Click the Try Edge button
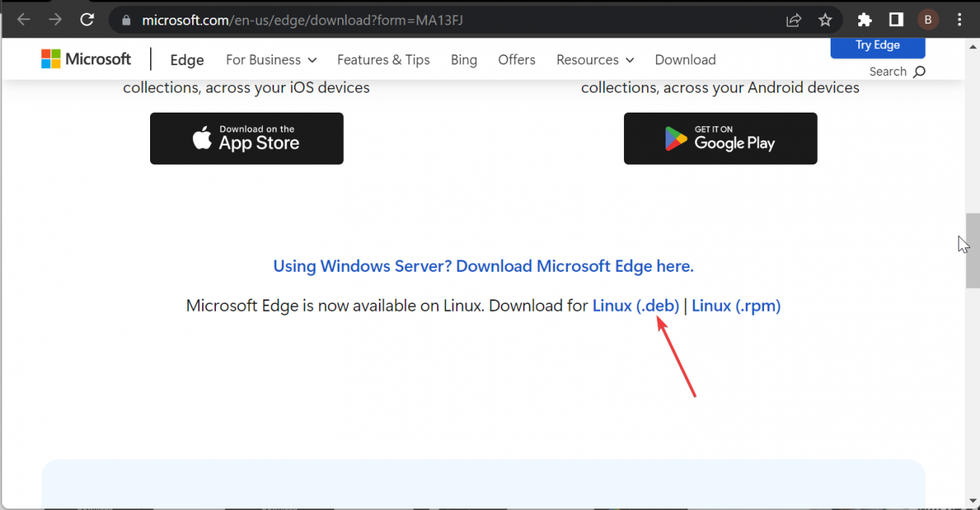Viewport: 980px width, 510px height. pyautogui.click(x=877, y=46)
